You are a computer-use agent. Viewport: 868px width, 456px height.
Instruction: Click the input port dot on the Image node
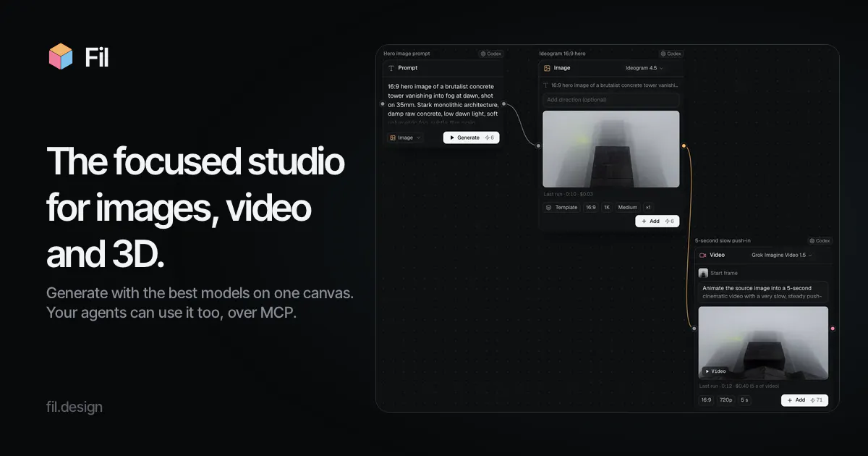[x=538, y=145]
